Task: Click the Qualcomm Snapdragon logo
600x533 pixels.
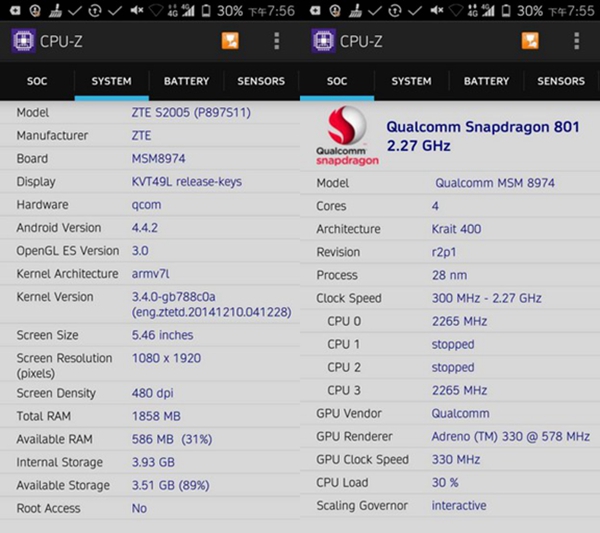Action: coord(347,136)
